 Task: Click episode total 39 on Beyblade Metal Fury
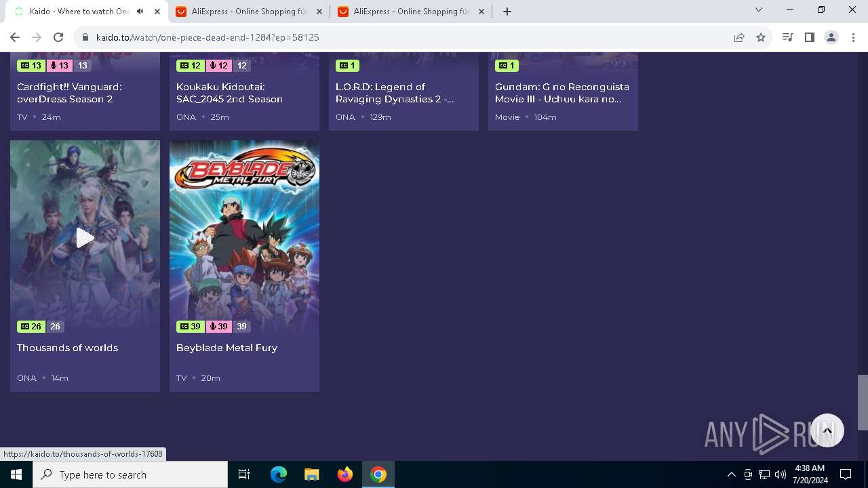[241, 327]
